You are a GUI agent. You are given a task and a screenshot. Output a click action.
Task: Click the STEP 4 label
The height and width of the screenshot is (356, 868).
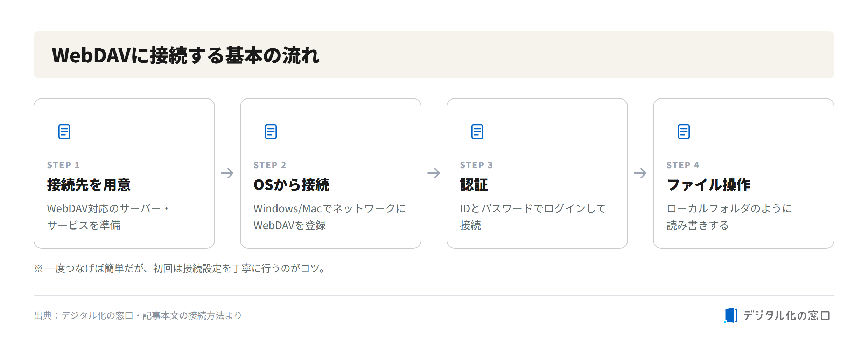683,165
